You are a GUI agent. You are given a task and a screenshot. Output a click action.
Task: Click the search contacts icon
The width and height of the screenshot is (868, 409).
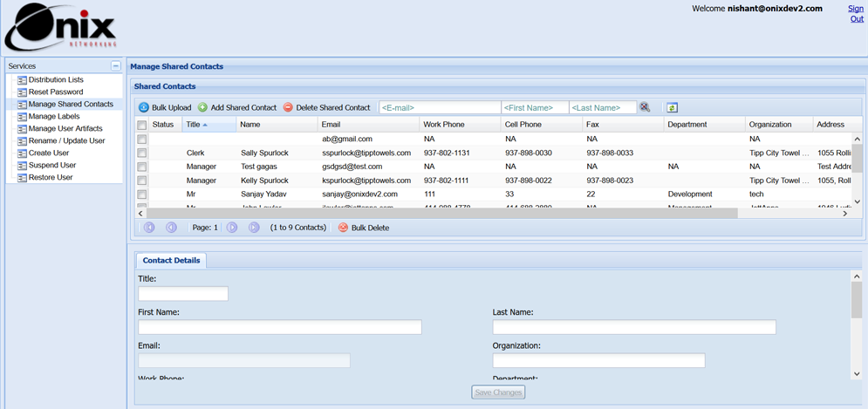(645, 107)
